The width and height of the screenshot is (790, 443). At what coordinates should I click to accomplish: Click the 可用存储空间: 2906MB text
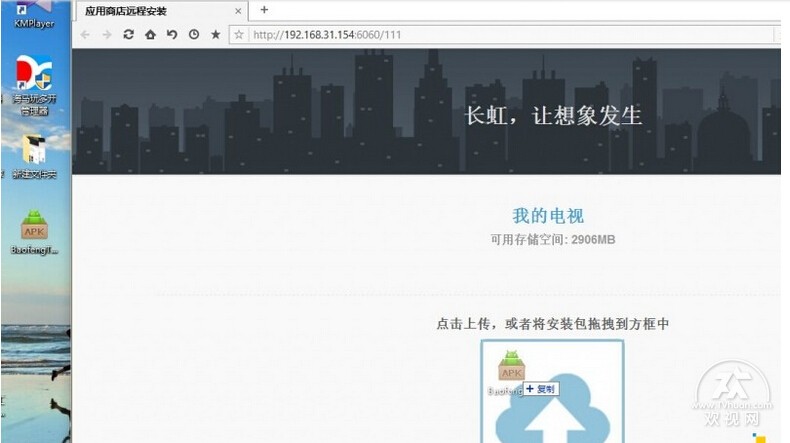[x=553, y=239]
